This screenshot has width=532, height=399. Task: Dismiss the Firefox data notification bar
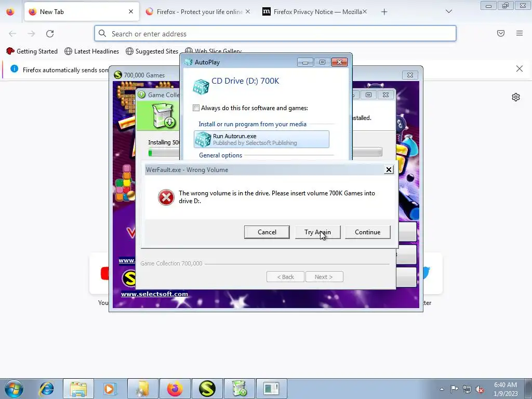click(519, 69)
